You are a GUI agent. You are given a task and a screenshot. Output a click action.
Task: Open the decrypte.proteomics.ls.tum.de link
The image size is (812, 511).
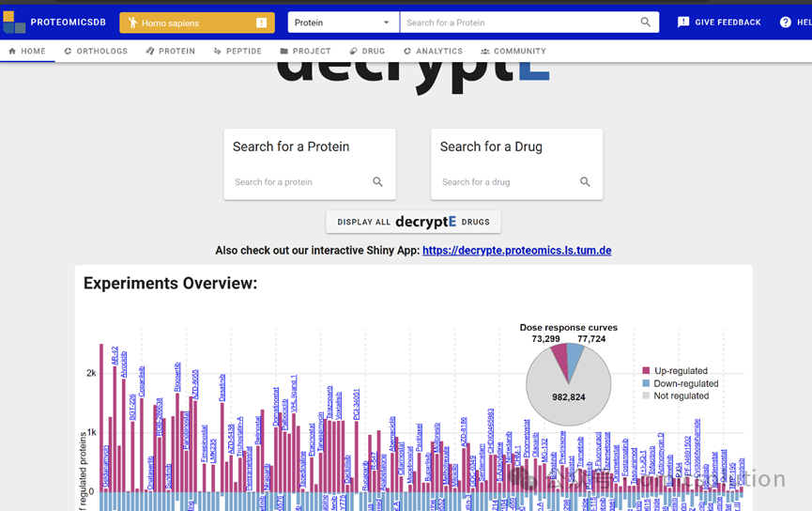[517, 250]
